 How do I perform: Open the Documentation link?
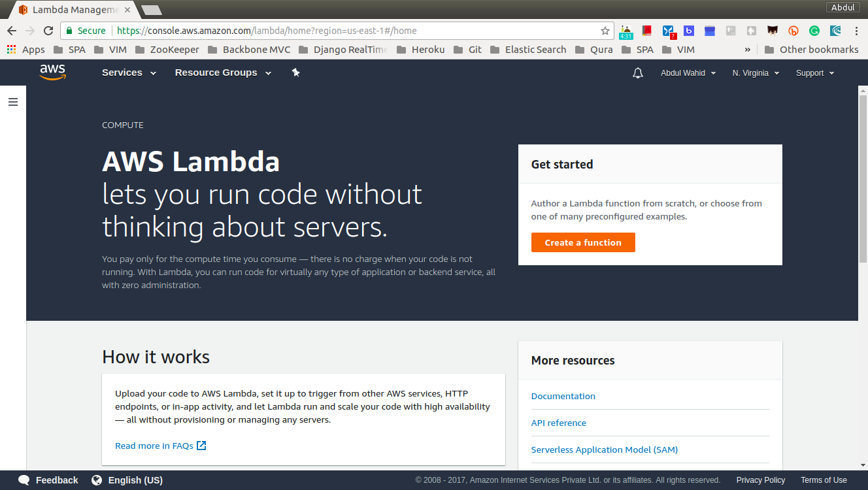pyautogui.click(x=563, y=396)
